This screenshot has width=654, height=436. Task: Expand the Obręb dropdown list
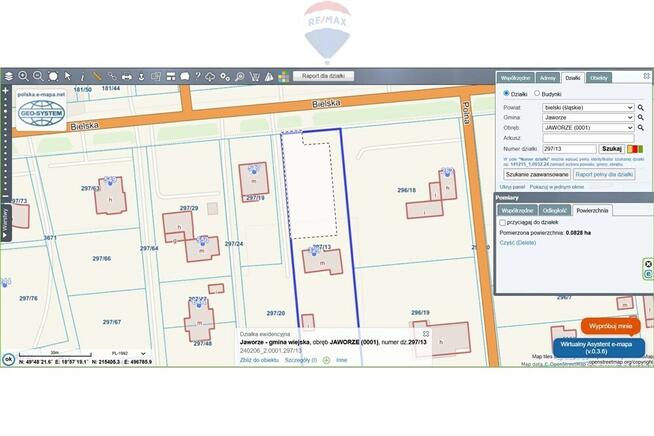coord(589,128)
